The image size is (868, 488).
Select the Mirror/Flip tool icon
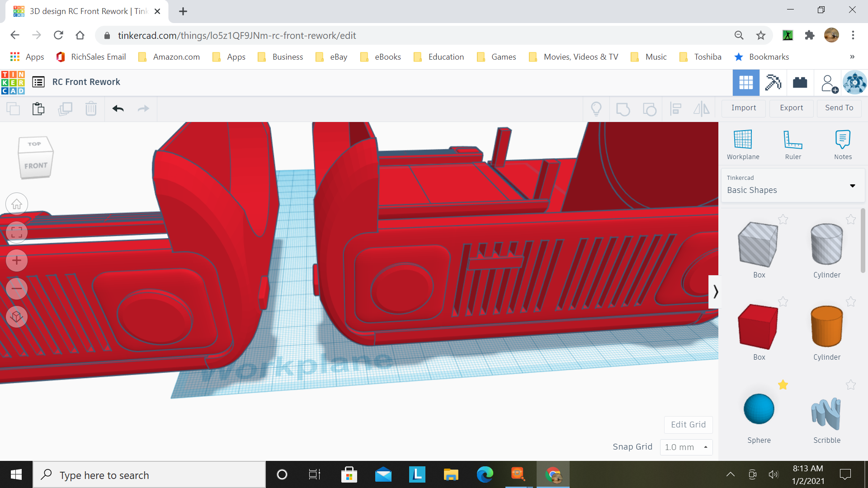701,108
